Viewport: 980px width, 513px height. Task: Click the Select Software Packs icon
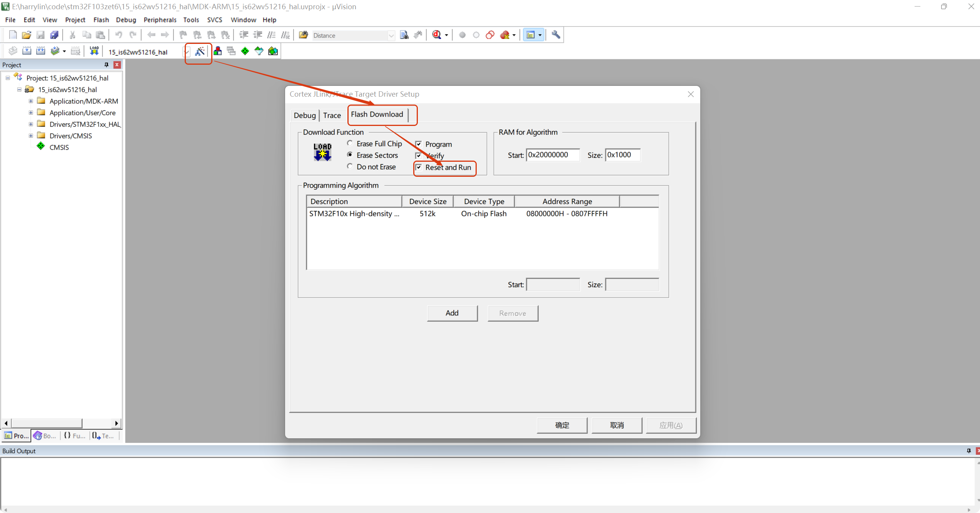(259, 51)
